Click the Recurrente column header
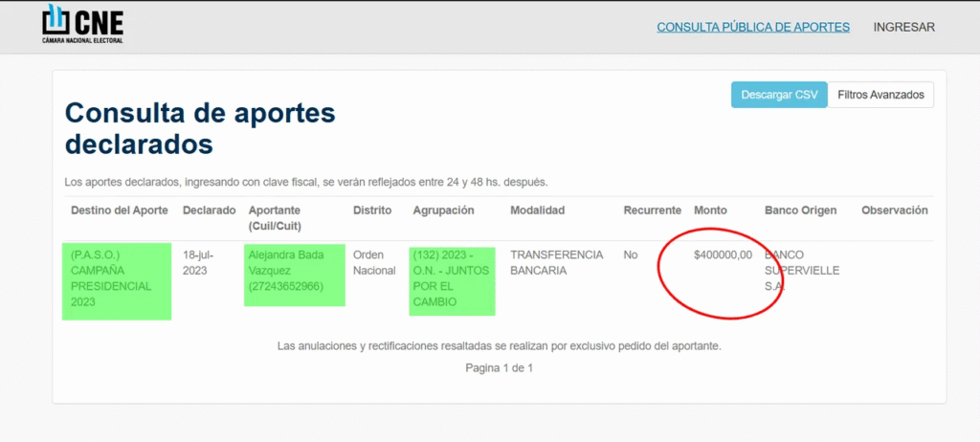The width and height of the screenshot is (980, 442). [x=652, y=210]
